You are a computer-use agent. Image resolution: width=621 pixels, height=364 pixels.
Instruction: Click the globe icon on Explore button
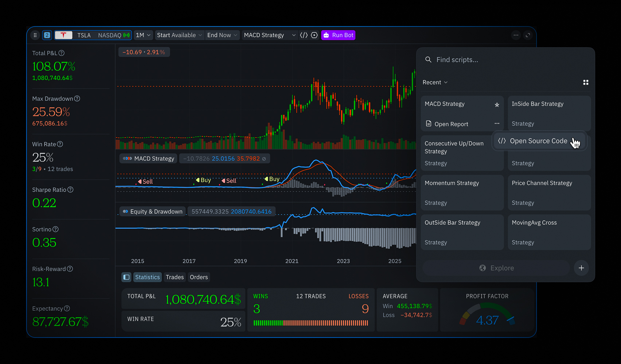[x=483, y=268]
